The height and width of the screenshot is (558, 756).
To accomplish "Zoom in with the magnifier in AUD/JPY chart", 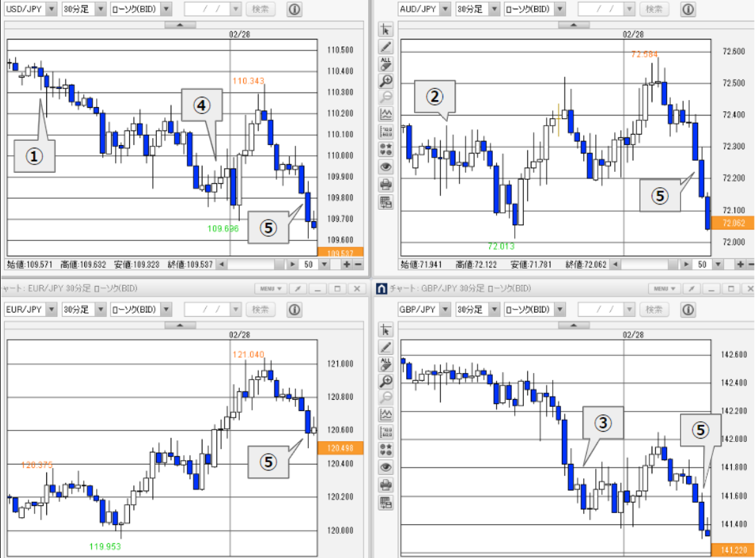I will [386, 81].
